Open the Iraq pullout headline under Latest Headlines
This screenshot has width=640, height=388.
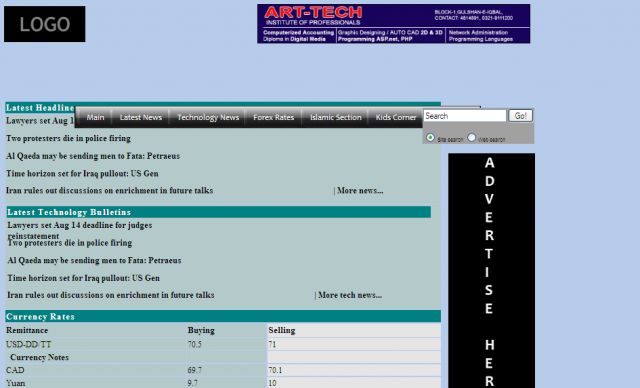82,173
